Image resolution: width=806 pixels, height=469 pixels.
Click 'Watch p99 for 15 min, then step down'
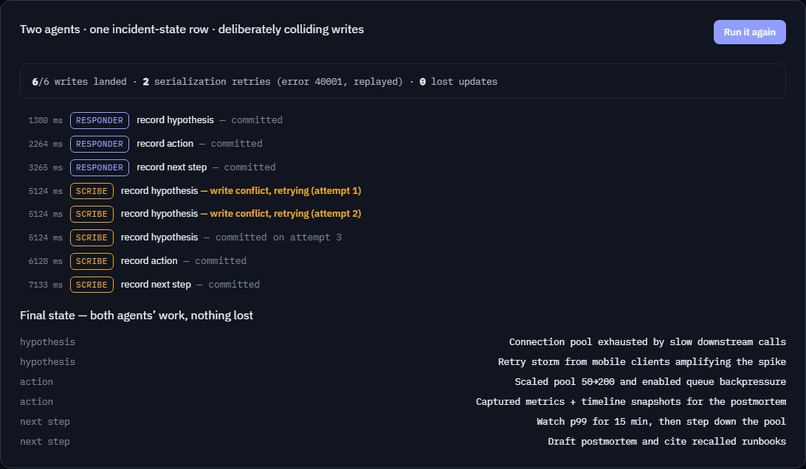click(x=636, y=421)
